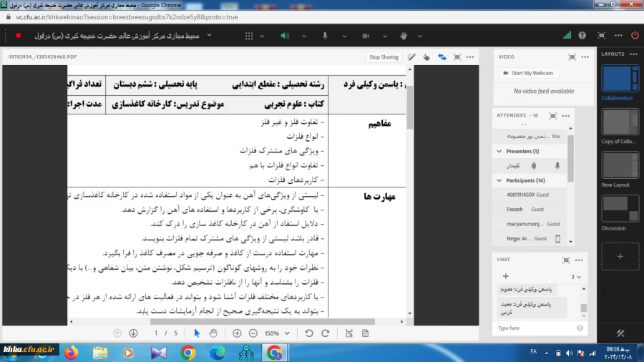Click the raise hand icon
Screen dimensions: 644x362
403,35
